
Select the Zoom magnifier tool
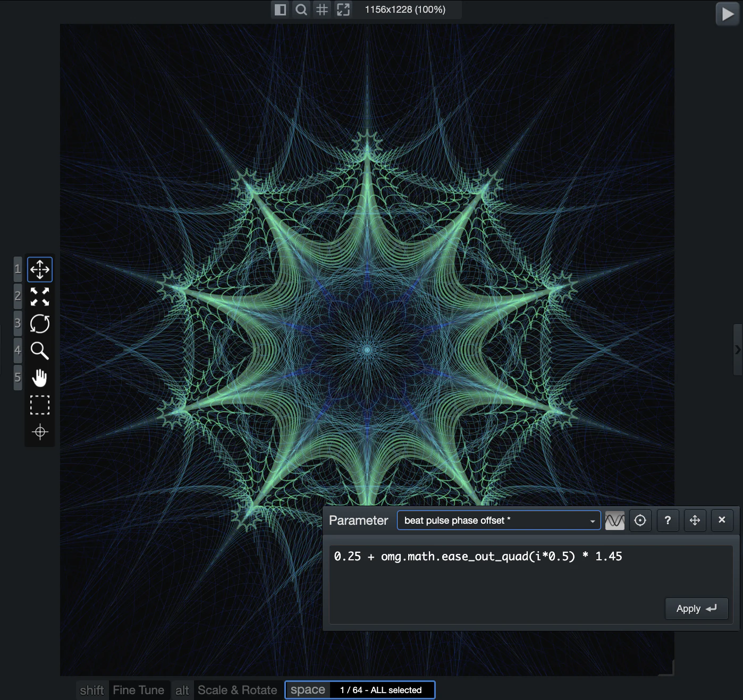40,351
